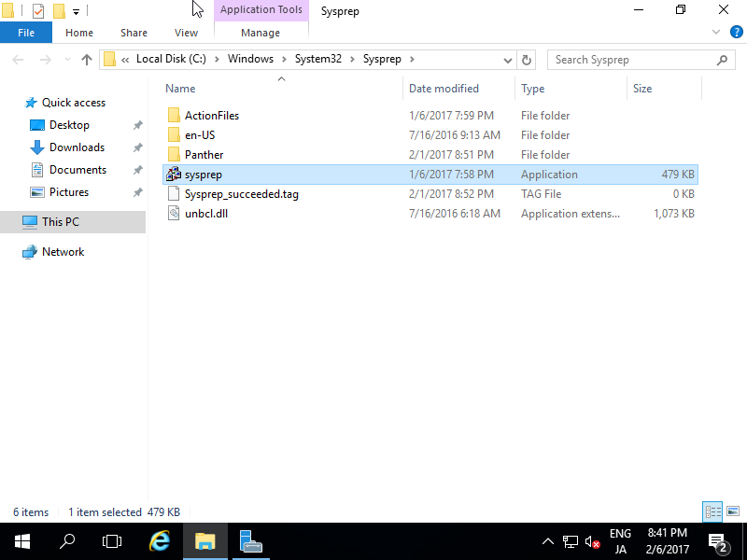Screen dimensions: 747x560
Task: Open the address bar previous locations dropdown
Action: [508, 59]
